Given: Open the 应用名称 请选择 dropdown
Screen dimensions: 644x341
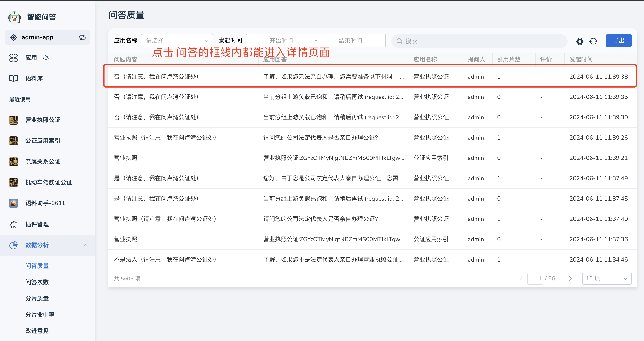Looking at the screenshot, I should pos(177,40).
